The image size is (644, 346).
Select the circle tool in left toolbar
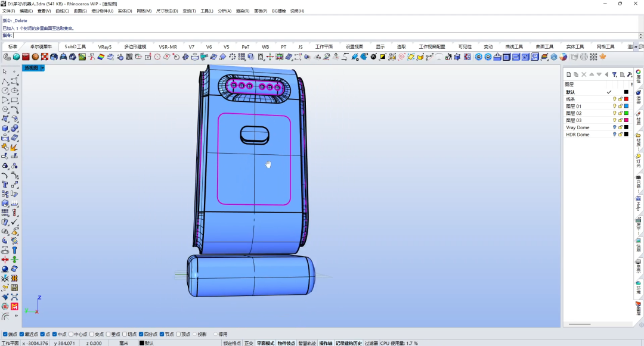tap(5, 91)
